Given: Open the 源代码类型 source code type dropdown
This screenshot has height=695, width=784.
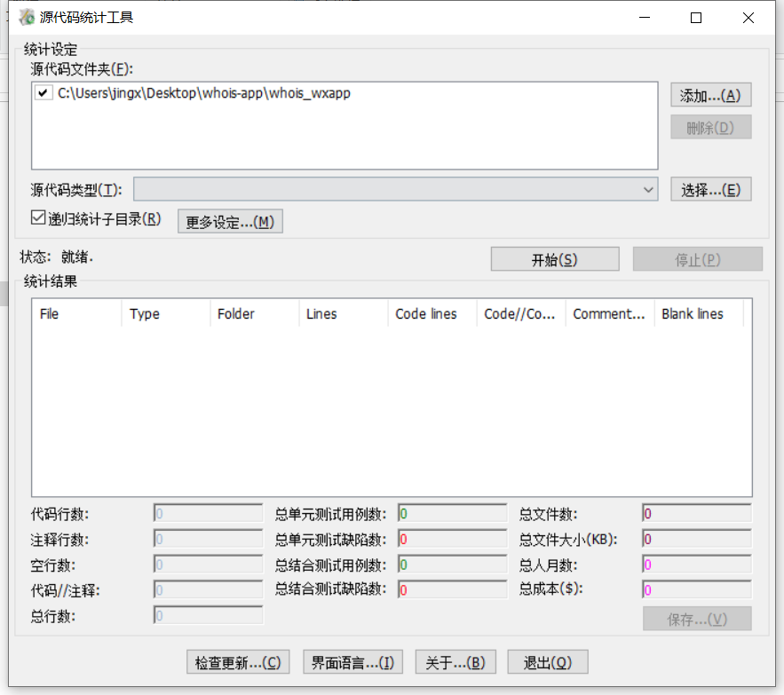Looking at the screenshot, I should point(647,188).
